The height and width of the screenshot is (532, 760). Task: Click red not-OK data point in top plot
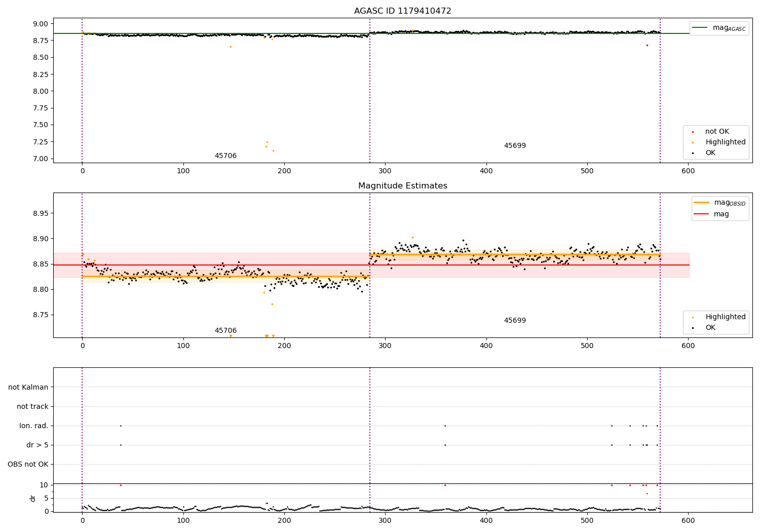coord(647,45)
